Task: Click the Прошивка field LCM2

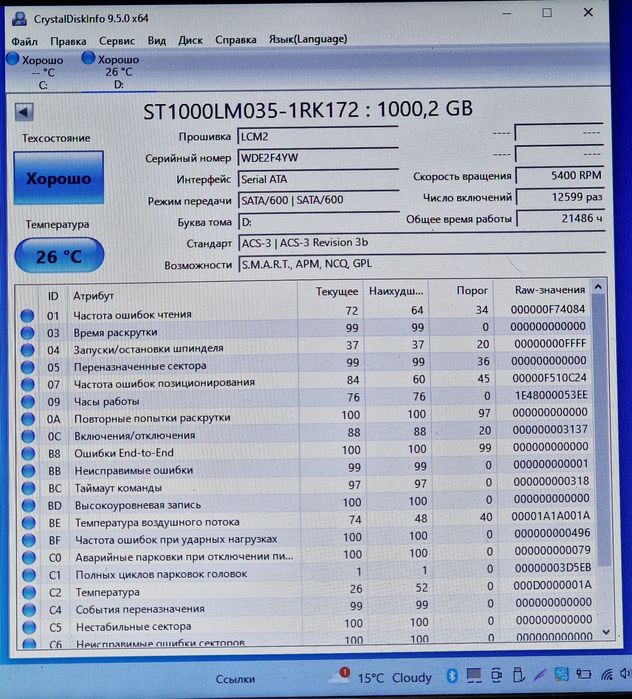Action: coord(318,136)
